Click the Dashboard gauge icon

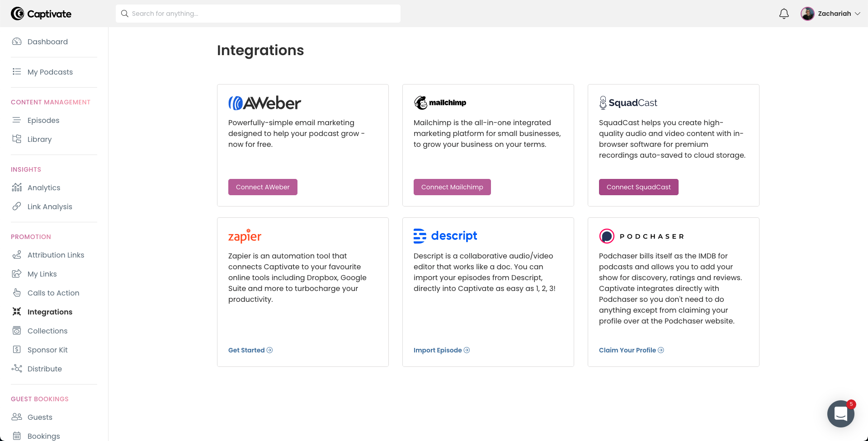(17, 42)
